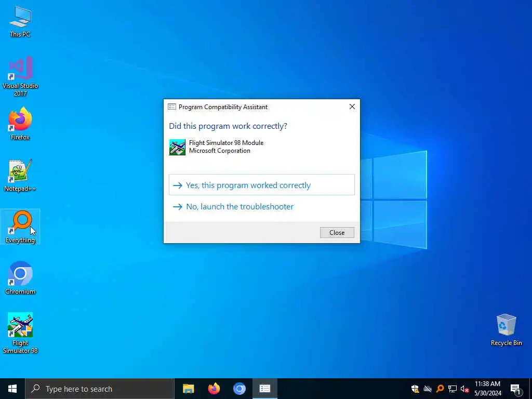Viewport: 532px width, 399px height.
Task: Open the Windows Start menu
Action: coord(12,389)
